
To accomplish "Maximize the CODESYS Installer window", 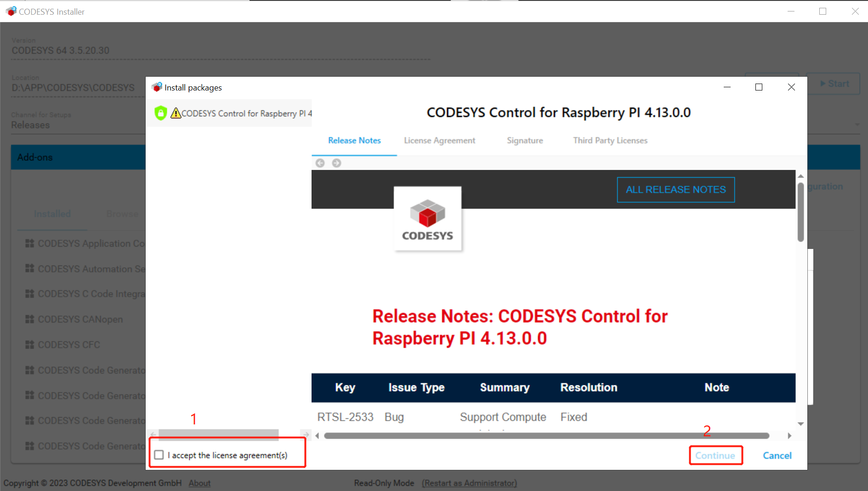I will tap(823, 11).
